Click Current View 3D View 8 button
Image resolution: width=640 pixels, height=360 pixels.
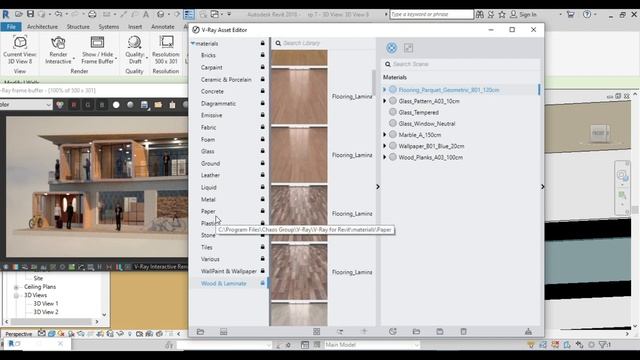pyautogui.click(x=20, y=50)
